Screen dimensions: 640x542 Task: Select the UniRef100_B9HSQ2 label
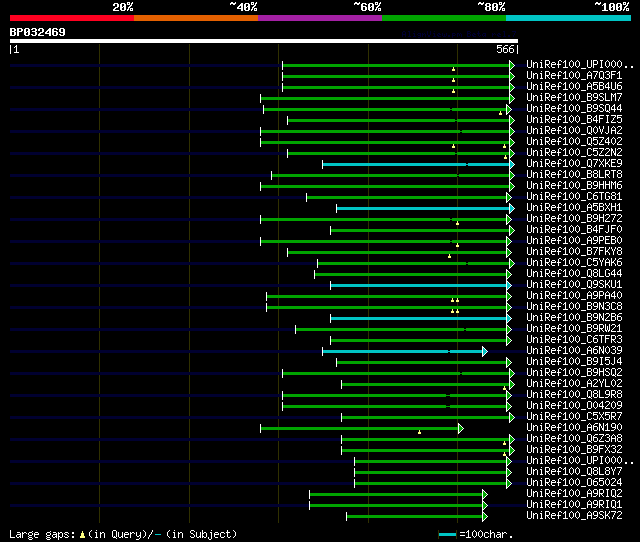point(574,373)
